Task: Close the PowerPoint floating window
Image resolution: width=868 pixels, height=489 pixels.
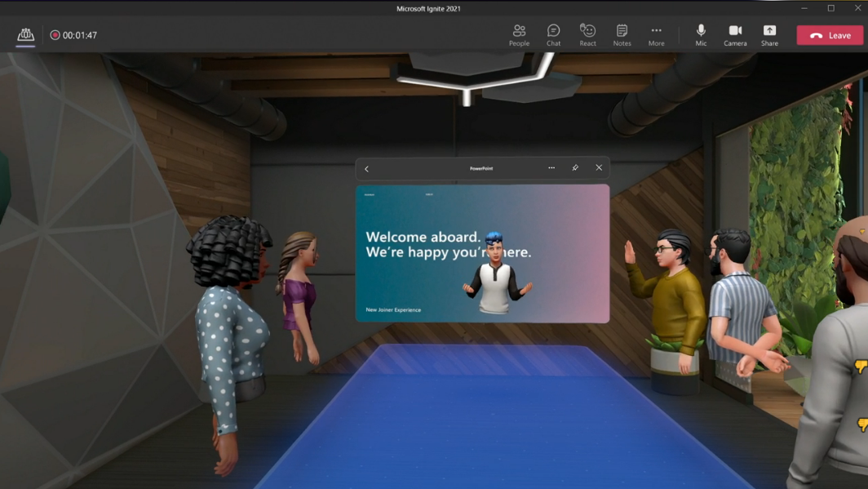Action: point(599,168)
